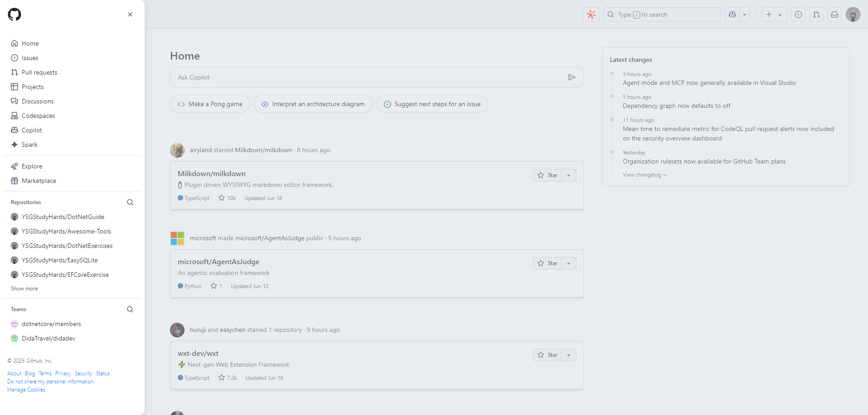Open Issues in the sidebar

pos(72,58)
